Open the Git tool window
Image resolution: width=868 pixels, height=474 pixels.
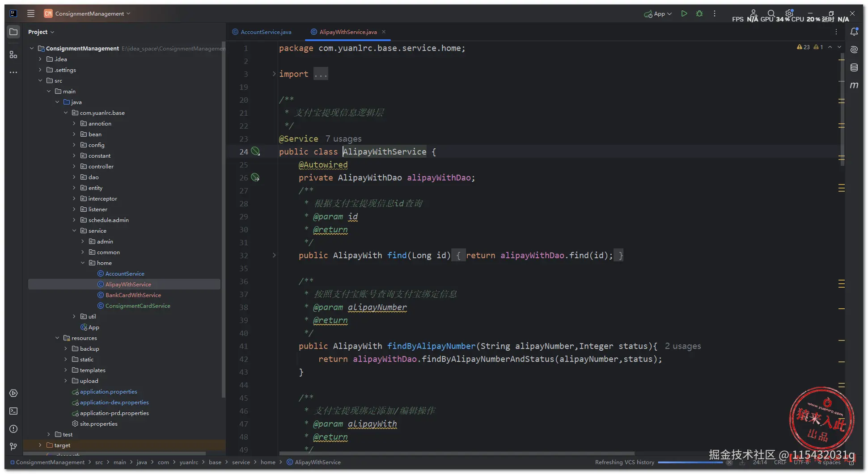(13, 446)
